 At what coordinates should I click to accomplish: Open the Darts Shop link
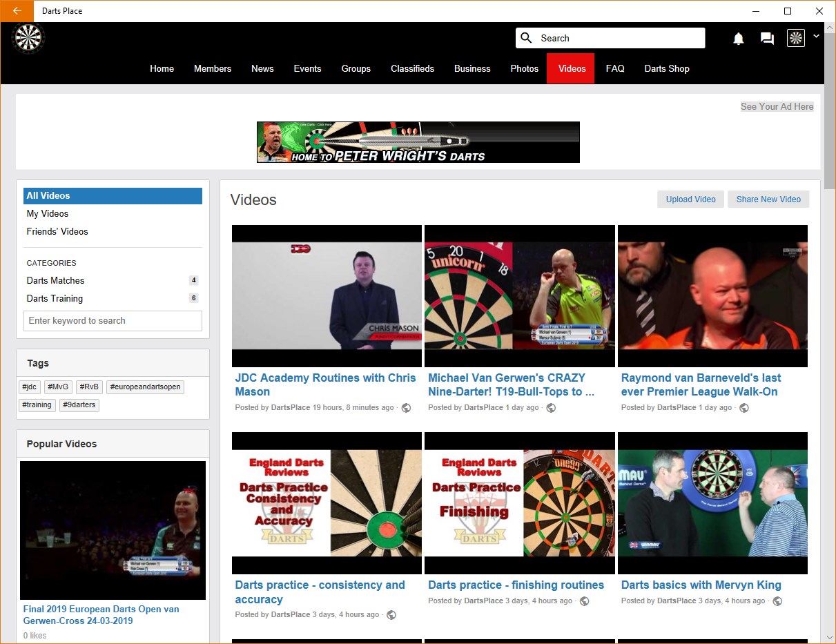pos(667,68)
